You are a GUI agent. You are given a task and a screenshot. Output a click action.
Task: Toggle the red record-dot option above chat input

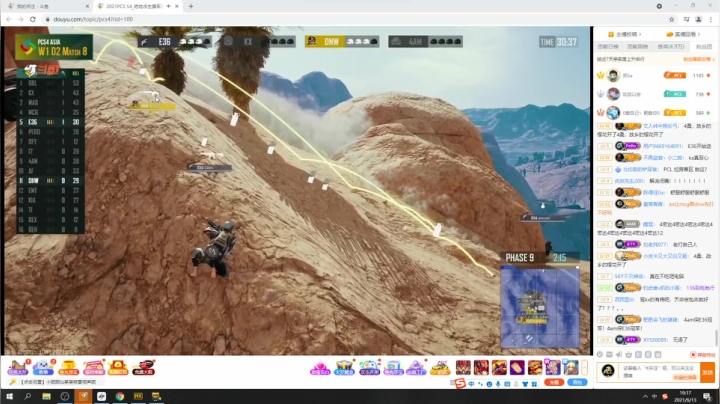[x=703, y=354]
